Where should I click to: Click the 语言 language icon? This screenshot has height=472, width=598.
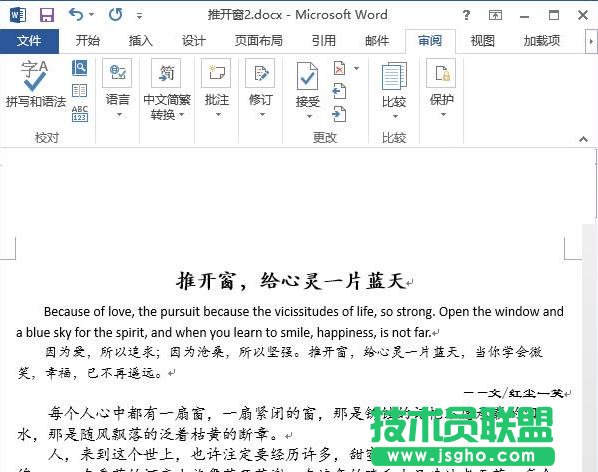(x=117, y=73)
